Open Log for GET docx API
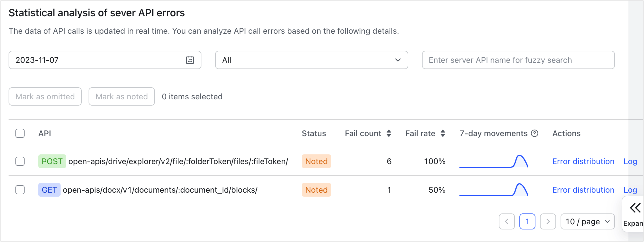Screen dimensions: 644x242 [630, 190]
